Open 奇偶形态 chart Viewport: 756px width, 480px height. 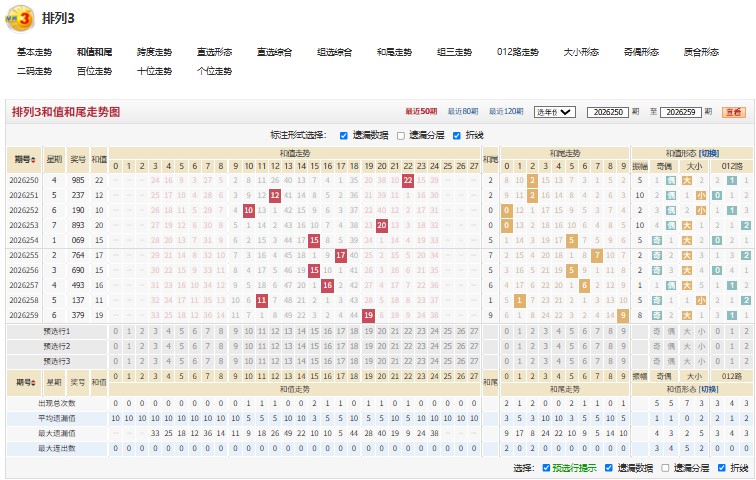(x=641, y=52)
